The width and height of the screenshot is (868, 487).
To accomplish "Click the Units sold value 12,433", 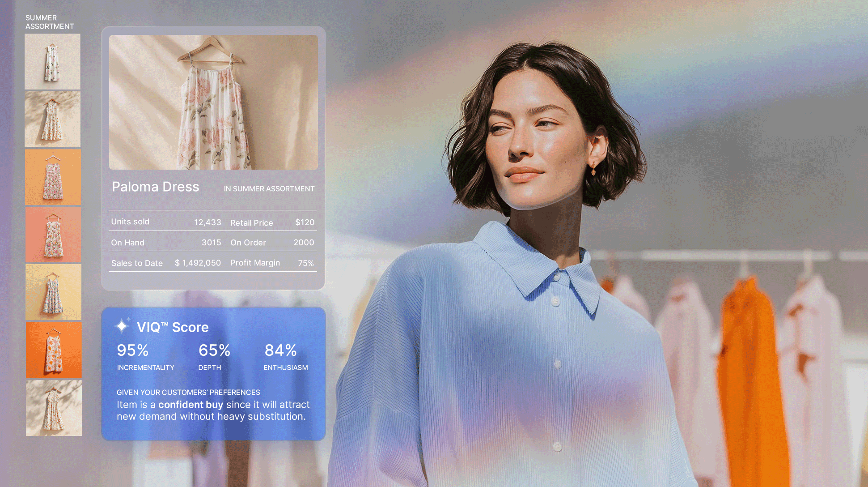I will point(207,222).
